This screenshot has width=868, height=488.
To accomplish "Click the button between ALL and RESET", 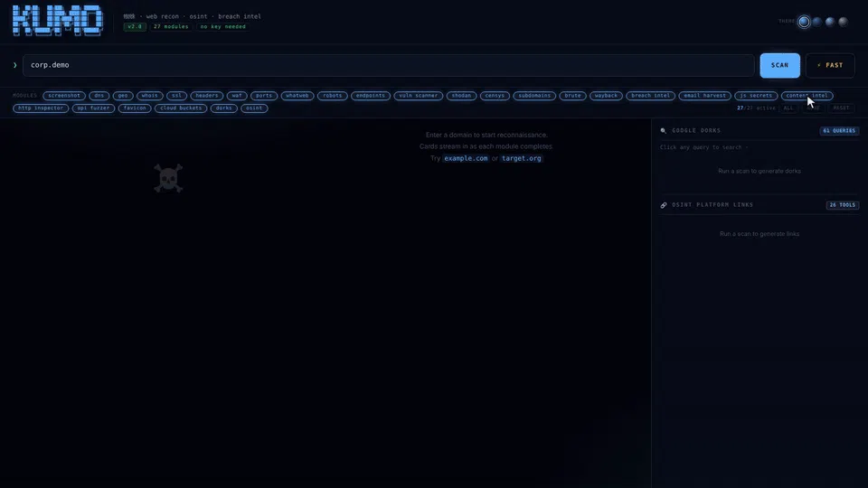I will [x=813, y=108].
